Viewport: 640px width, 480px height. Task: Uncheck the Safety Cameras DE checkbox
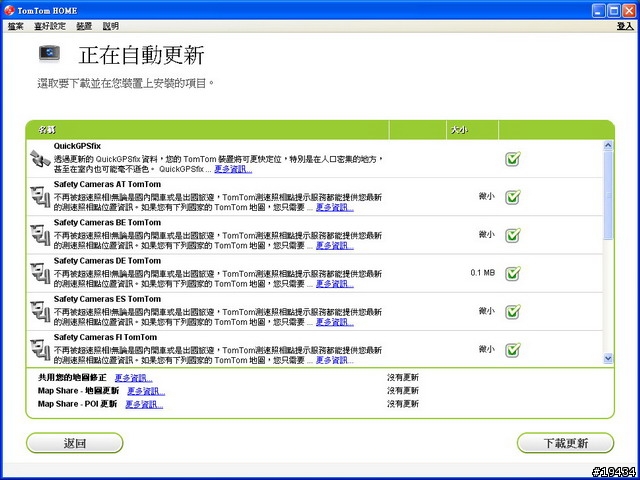point(513,273)
